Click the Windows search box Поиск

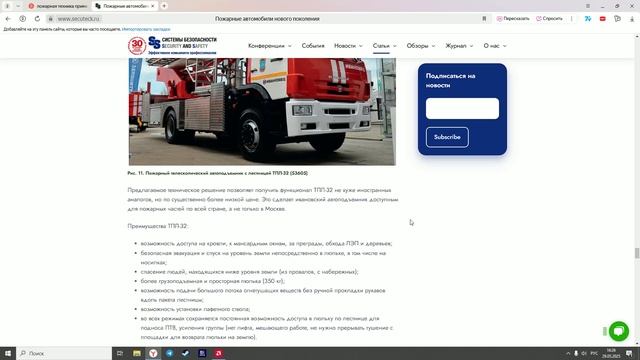coord(64,353)
